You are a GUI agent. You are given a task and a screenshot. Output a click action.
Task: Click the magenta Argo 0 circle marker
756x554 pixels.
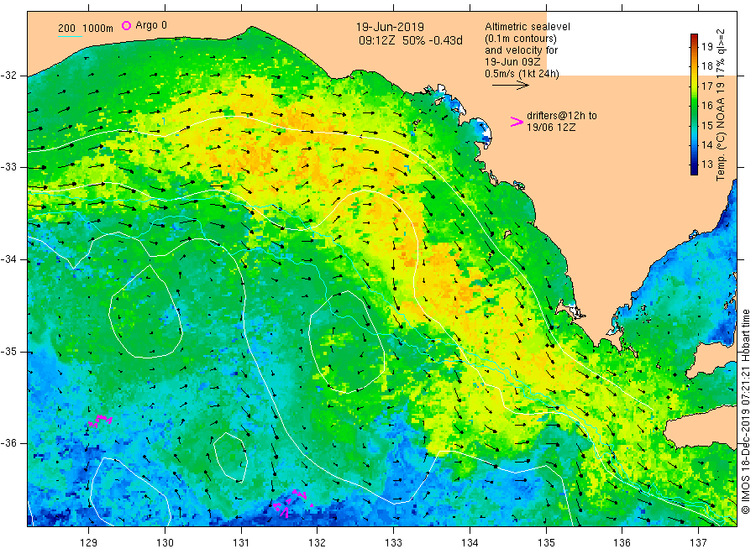(x=126, y=25)
